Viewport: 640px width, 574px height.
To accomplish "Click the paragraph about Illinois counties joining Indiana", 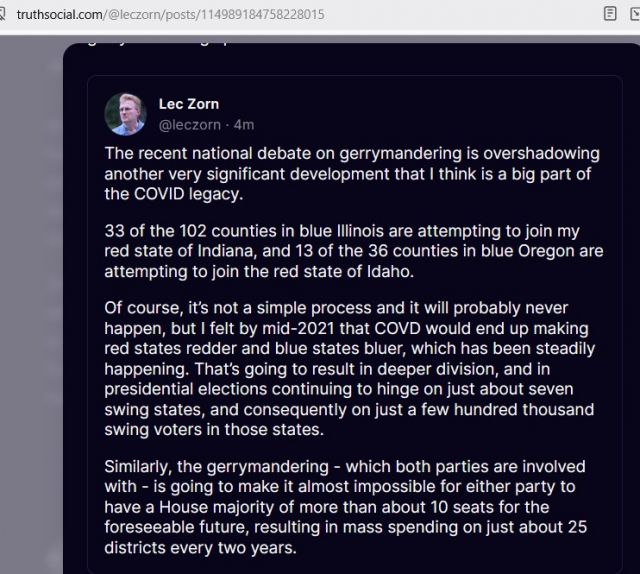I will pos(354,251).
